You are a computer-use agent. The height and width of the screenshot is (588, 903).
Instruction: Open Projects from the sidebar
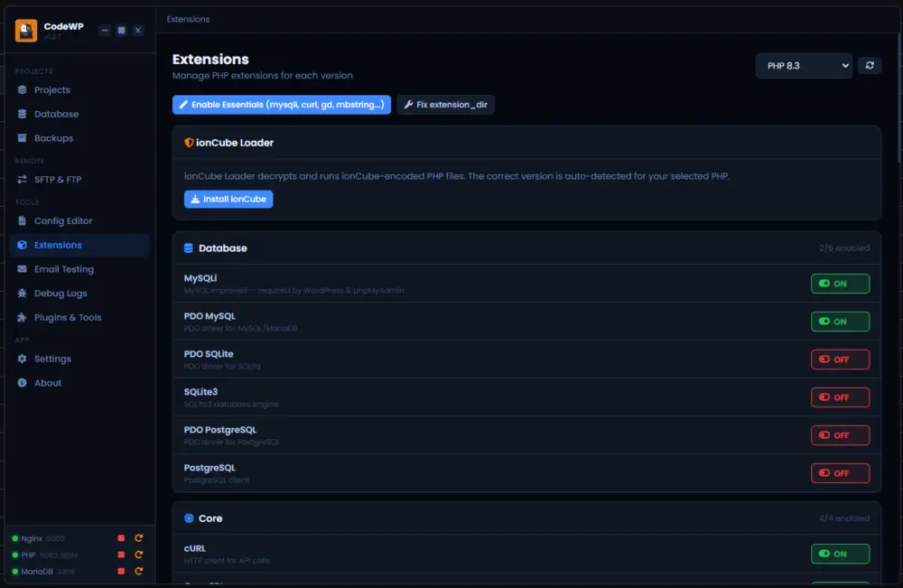click(79, 89)
